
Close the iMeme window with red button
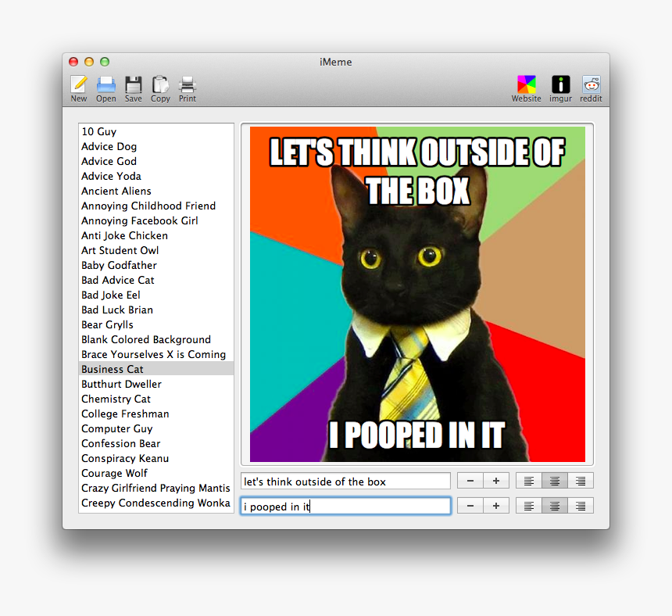pos(73,62)
